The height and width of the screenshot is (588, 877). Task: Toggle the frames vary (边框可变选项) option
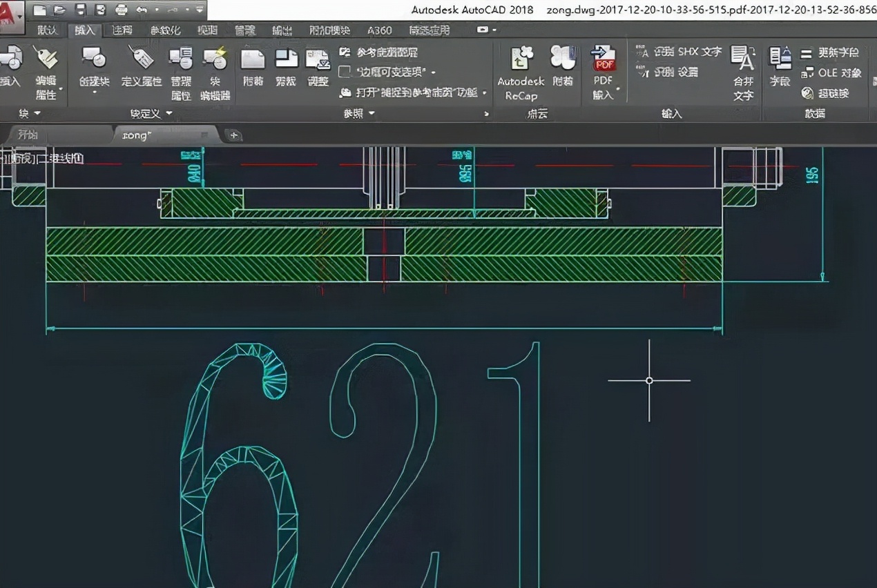pos(389,72)
